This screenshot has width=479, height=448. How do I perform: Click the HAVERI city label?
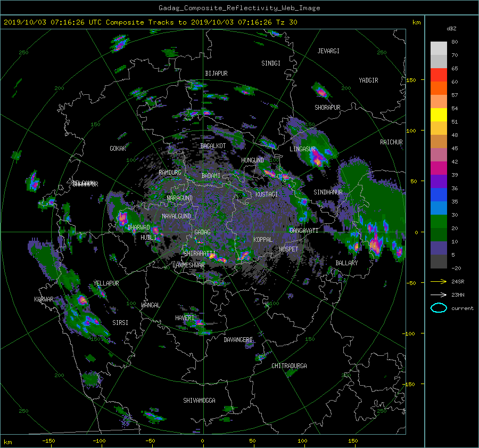pos(185,319)
